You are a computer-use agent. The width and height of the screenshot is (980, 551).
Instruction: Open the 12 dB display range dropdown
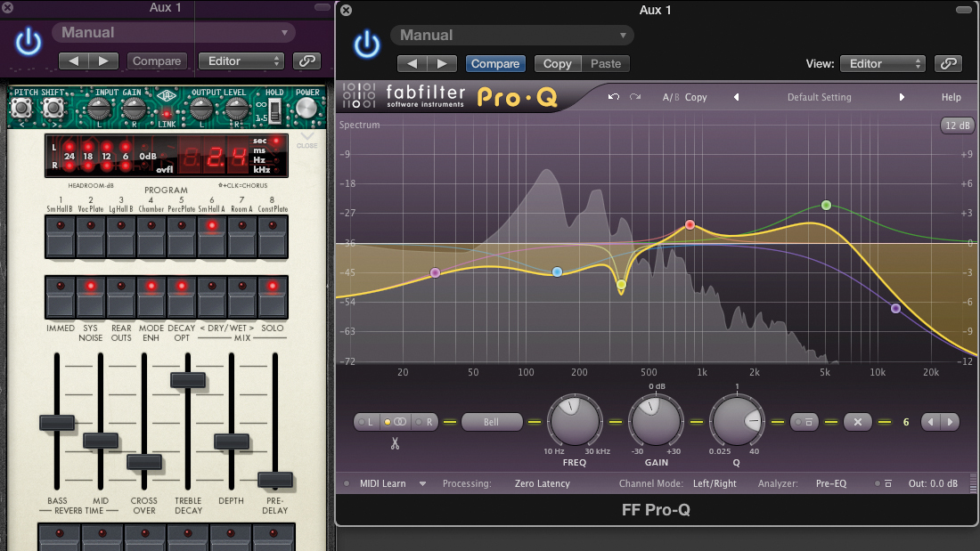[x=957, y=125]
